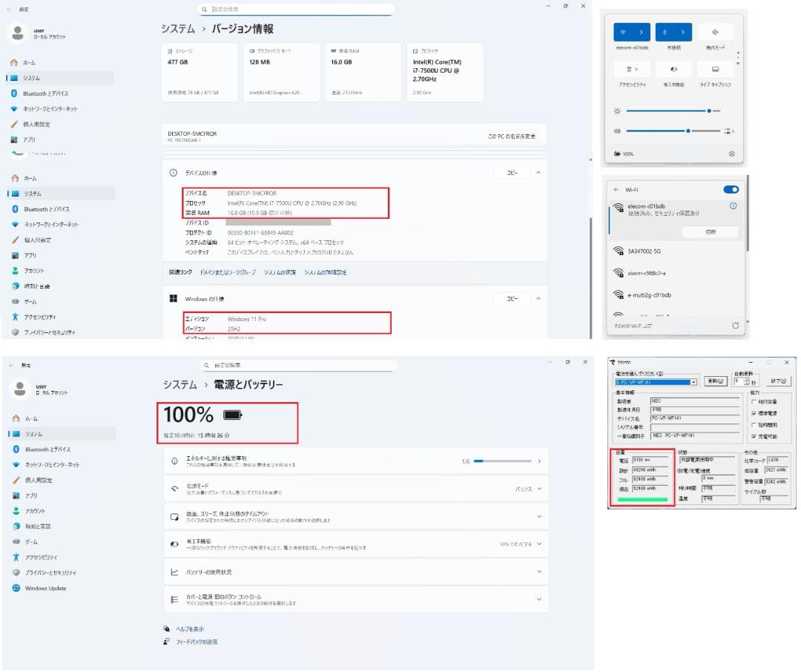Check the 相対容量 checkbox in battery tool

coord(754,401)
